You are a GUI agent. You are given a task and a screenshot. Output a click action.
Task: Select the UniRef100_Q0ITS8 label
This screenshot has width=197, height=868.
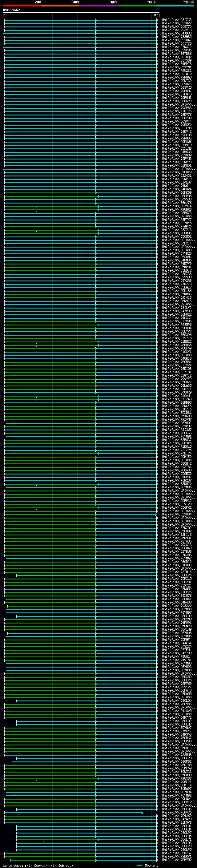coord(177,43)
